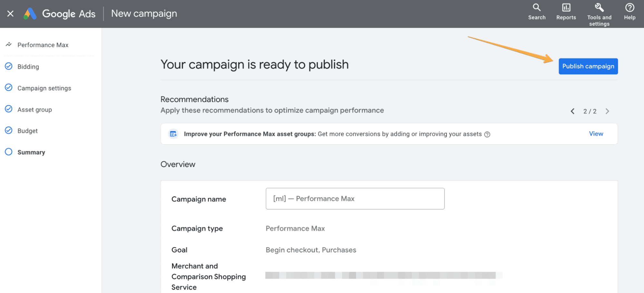The height and width of the screenshot is (293, 644).
Task: Go to next recommendation
Action: [x=607, y=111]
